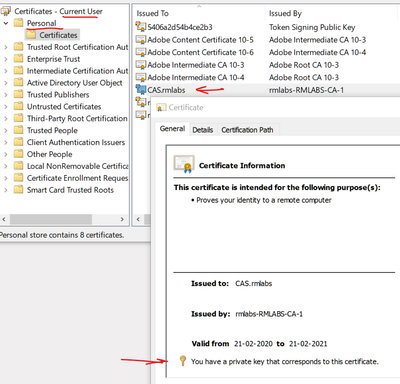This screenshot has width=400, height=384.
Task: Click the CAS.rmlabs certificate icon
Action: click(141, 90)
